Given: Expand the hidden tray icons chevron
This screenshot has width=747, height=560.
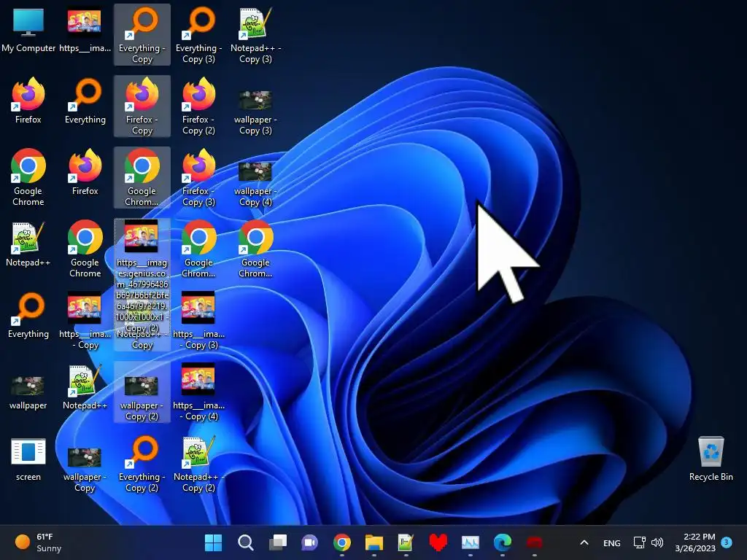Looking at the screenshot, I should pyautogui.click(x=584, y=542).
